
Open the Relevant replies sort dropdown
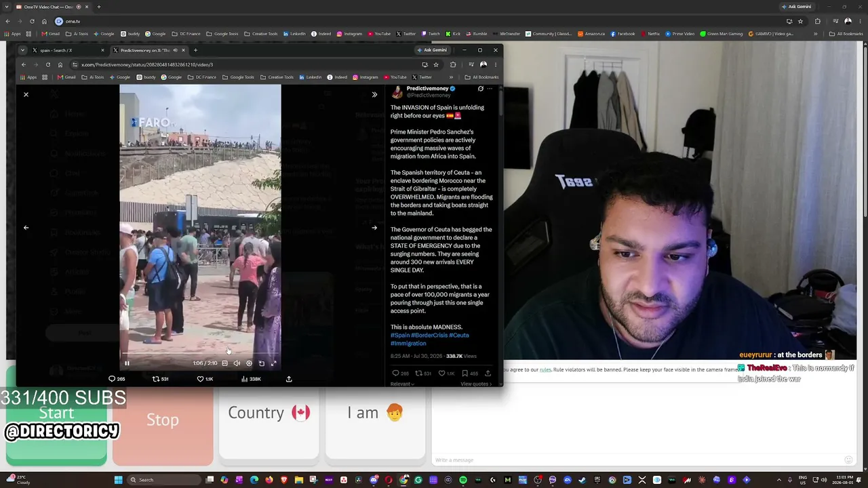402,384
